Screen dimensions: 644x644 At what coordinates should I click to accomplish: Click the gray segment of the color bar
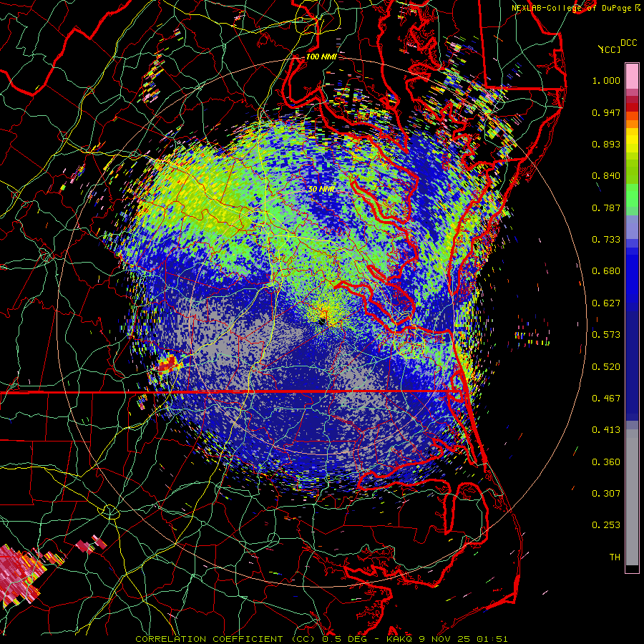(x=632, y=497)
